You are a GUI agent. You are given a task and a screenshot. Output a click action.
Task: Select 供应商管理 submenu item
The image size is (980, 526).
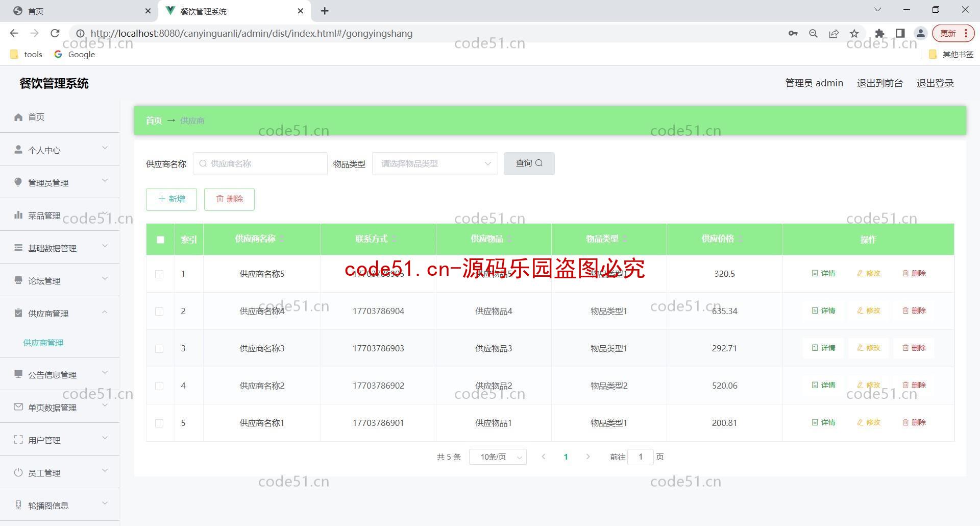tap(43, 343)
